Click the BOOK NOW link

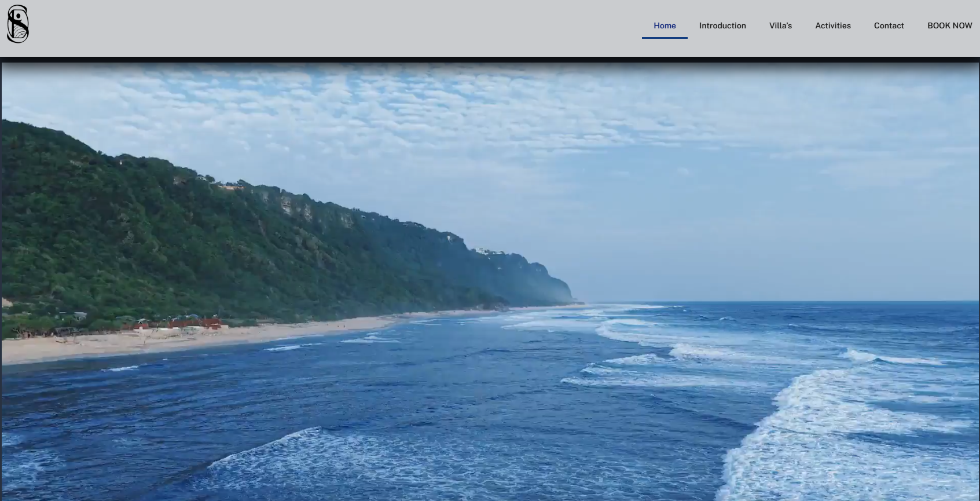point(949,25)
